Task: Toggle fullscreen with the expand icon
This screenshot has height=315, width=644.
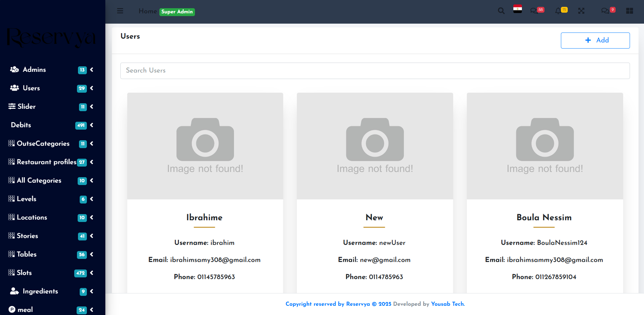Action: pos(581,11)
